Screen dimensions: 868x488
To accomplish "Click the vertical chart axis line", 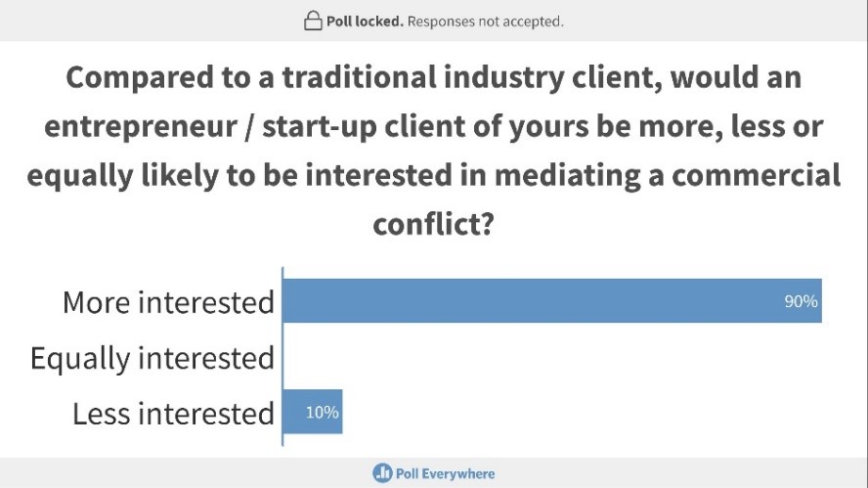I will [x=282, y=356].
